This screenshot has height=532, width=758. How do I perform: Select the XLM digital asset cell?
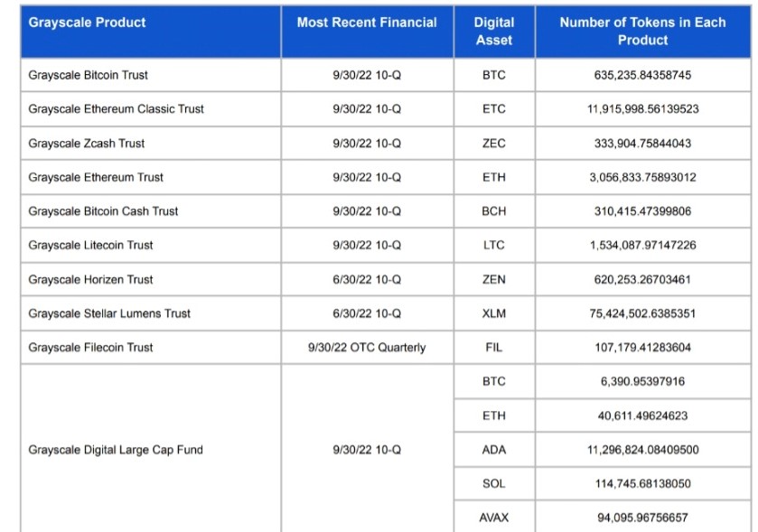coord(494,314)
